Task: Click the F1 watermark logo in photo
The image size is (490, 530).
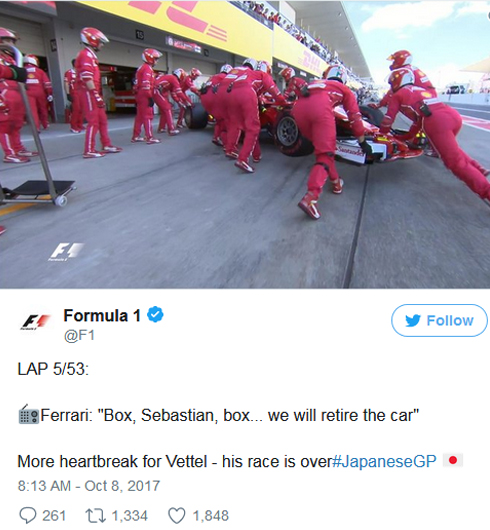Action: tap(67, 251)
